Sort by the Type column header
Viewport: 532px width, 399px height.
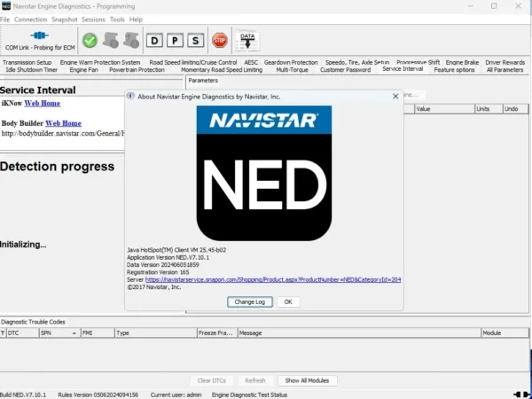tap(156, 333)
